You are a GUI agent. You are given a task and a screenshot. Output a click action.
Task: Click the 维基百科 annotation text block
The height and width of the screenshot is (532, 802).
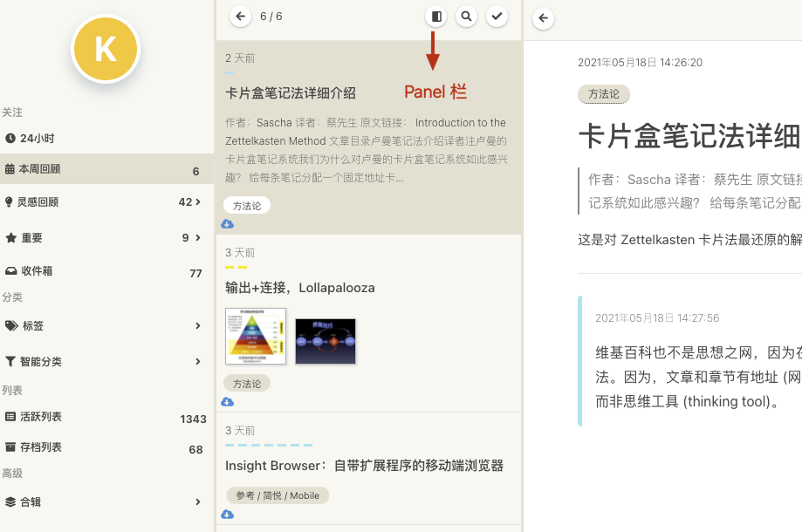tap(698, 377)
